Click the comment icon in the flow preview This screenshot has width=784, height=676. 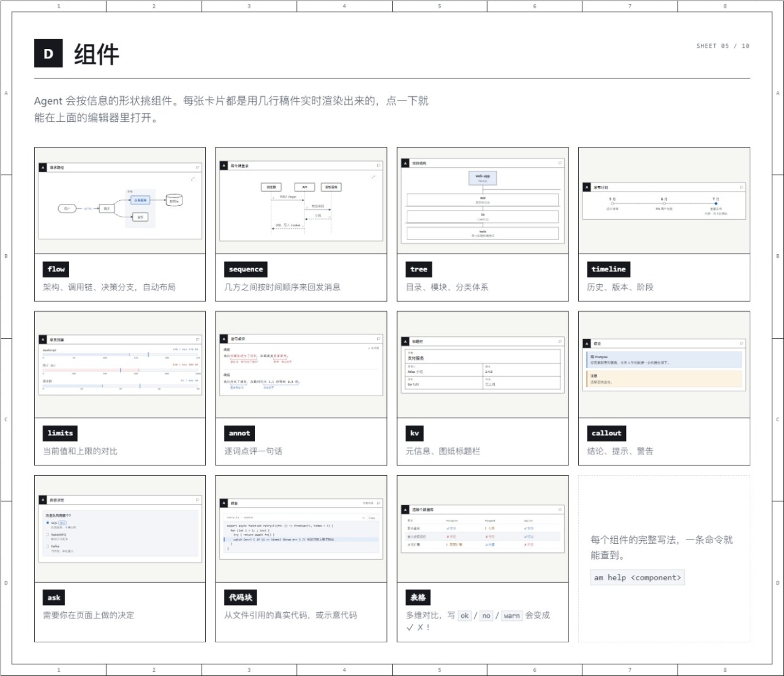pyautogui.click(x=198, y=167)
